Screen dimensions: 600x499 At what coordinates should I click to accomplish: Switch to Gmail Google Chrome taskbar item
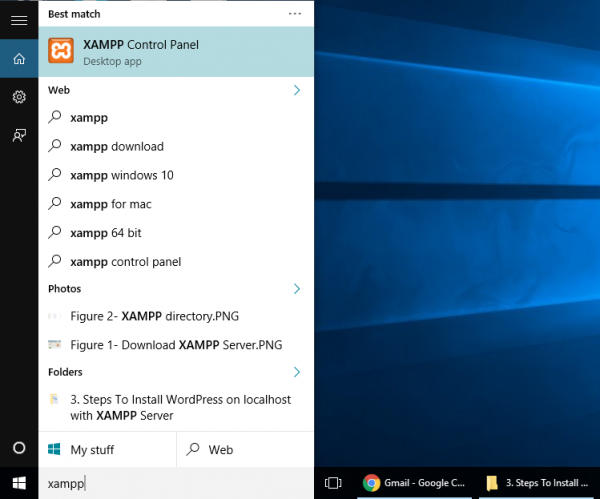click(414, 483)
